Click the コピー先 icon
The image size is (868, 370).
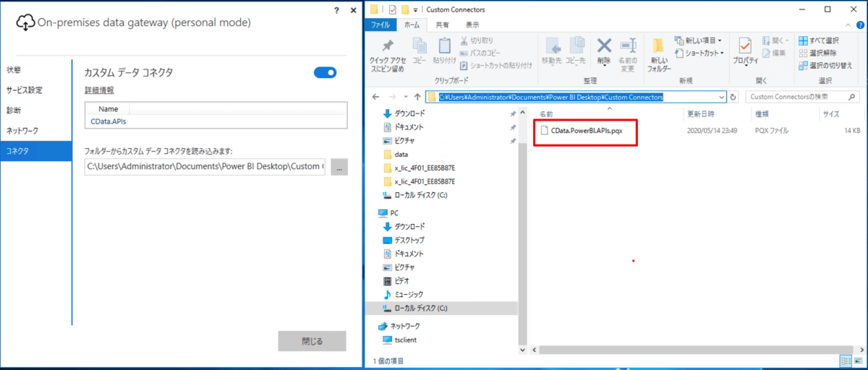(576, 46)
